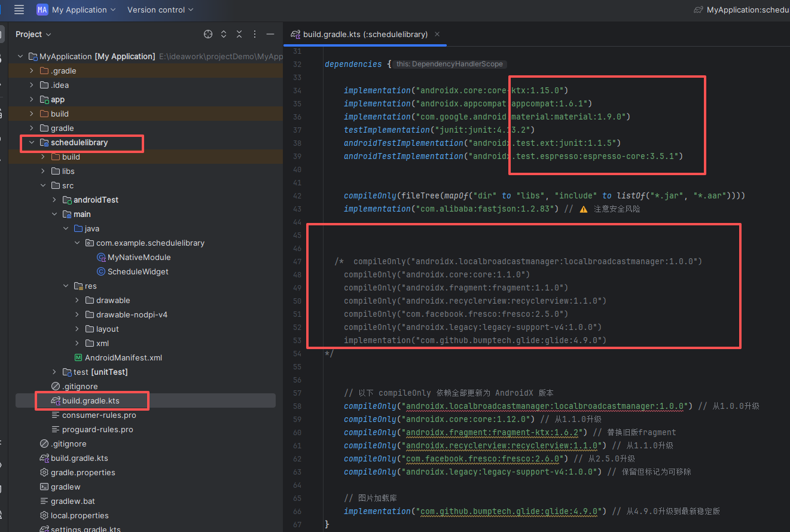Click the '图片加载库' comment line
Viewport: 790px width, 532px height.
click(370, 498)
